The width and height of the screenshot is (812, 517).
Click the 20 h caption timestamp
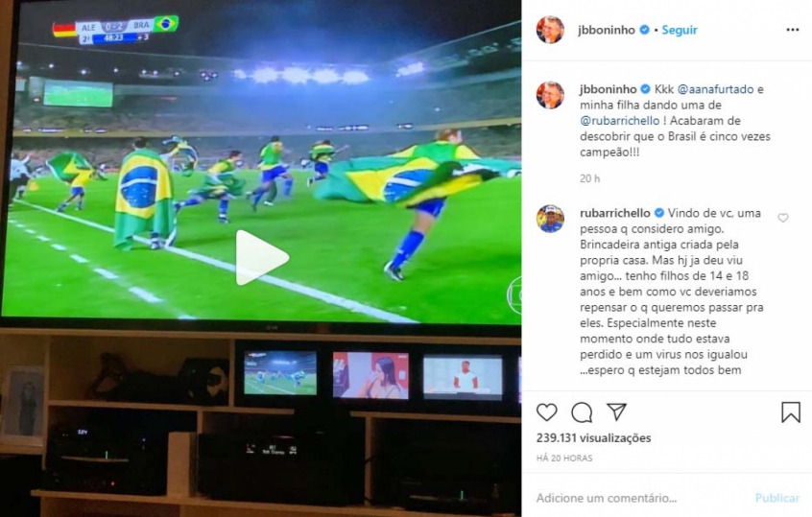[x=590, y=178]
